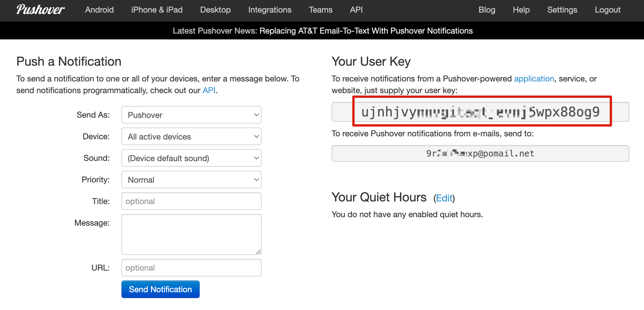Go to iPhone & iPad page
The width and height of the screenshot is (644, 310).
coord(157,10)
